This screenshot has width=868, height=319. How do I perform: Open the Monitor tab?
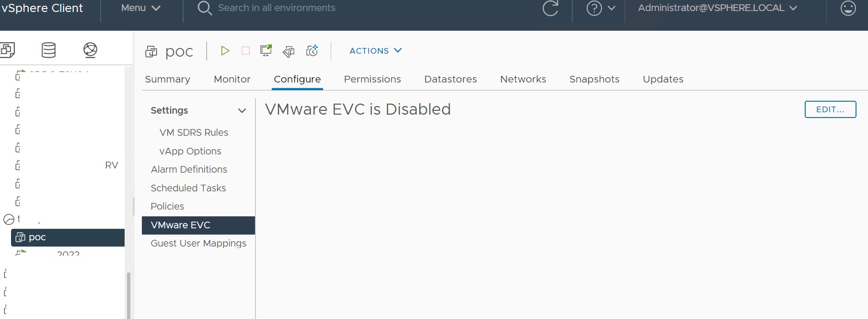tap(232, 79)
